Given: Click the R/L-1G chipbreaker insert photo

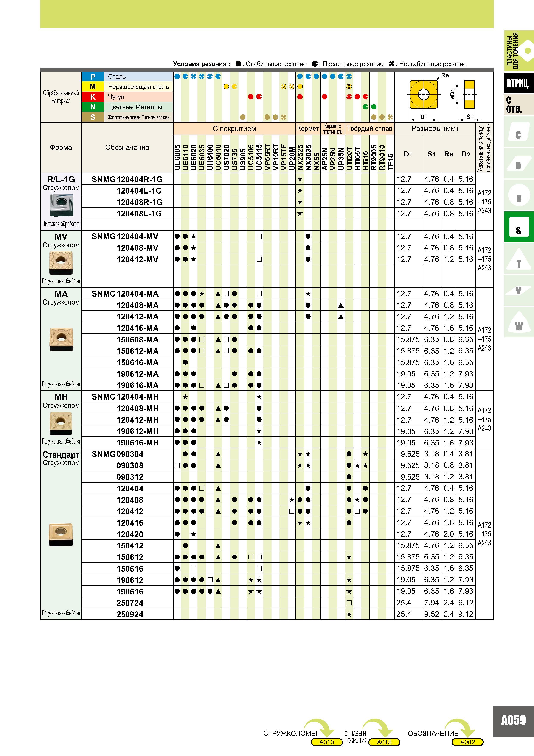Looking at the screenshot, I should 61,205.
